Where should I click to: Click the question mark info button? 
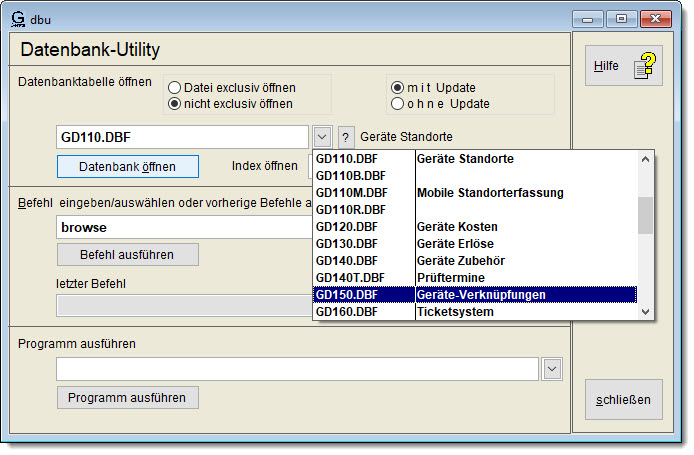tap(346, 137)
